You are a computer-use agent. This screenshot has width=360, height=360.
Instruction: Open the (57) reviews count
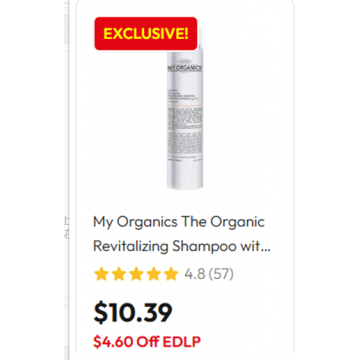(220, 274)
